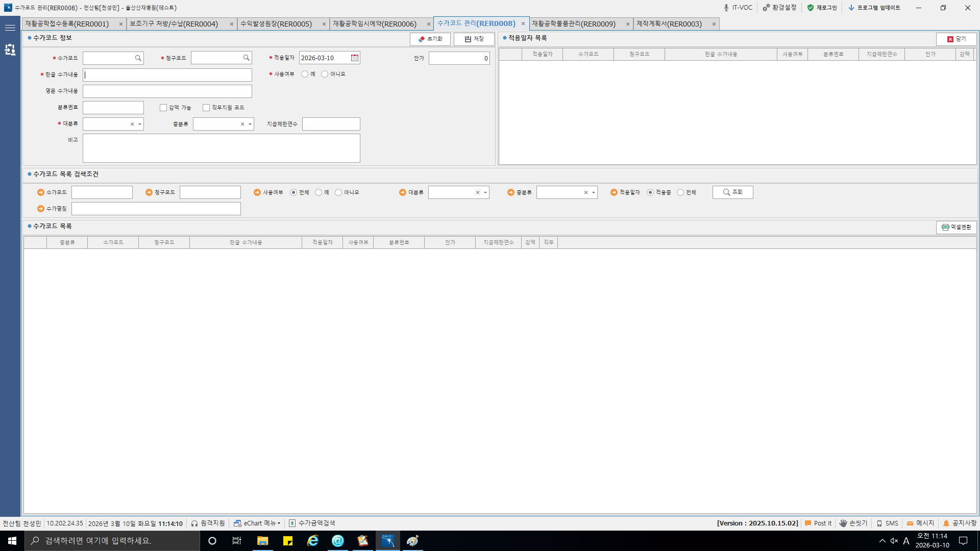The height and width of the screenshot is (551, 980).
Task: Open Task View on taskbar
Action: coord(237,541)
